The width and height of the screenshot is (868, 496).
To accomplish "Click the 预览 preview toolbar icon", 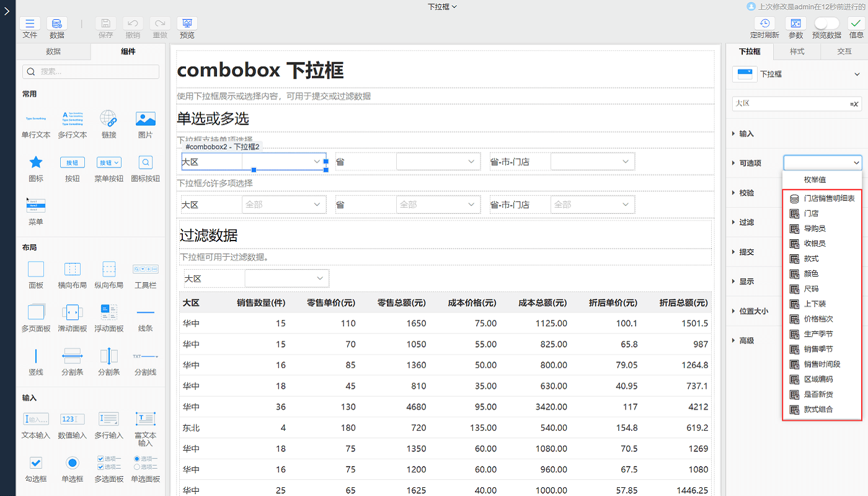I will click(187, 24).
